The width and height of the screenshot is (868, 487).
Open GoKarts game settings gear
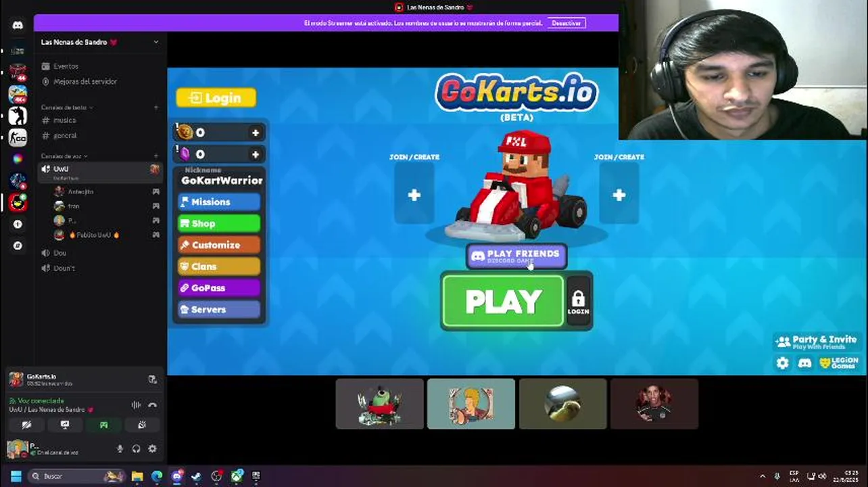pyautogui.click(x=782, y=363)
